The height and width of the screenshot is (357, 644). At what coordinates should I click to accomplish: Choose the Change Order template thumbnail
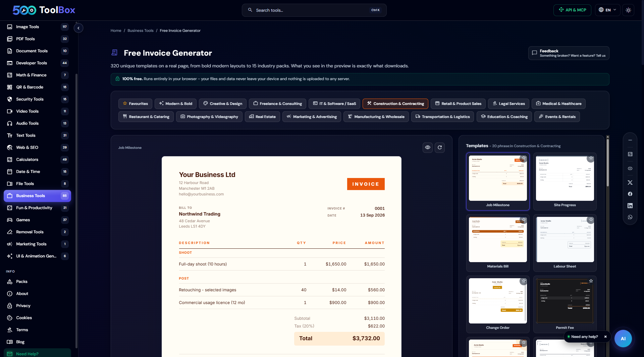pos(498,304)
